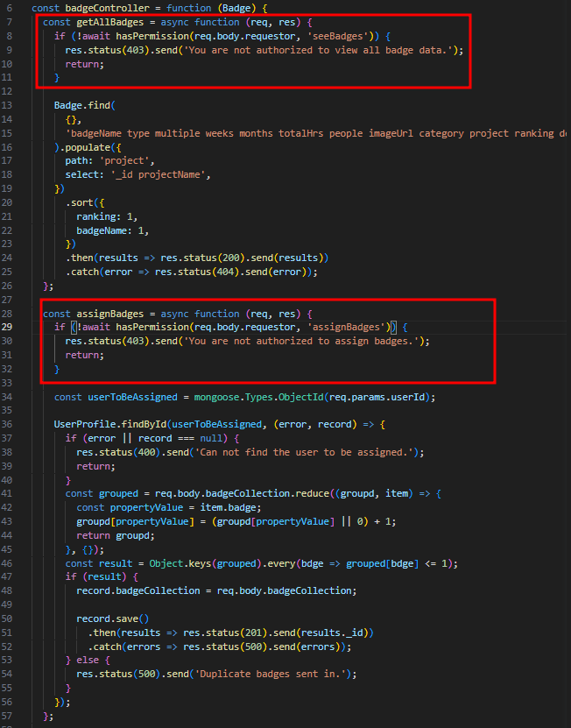The height and width of the screenshot is (728, 571).
Task: Click the else keyword on line 53
Action: coord(88,660)
